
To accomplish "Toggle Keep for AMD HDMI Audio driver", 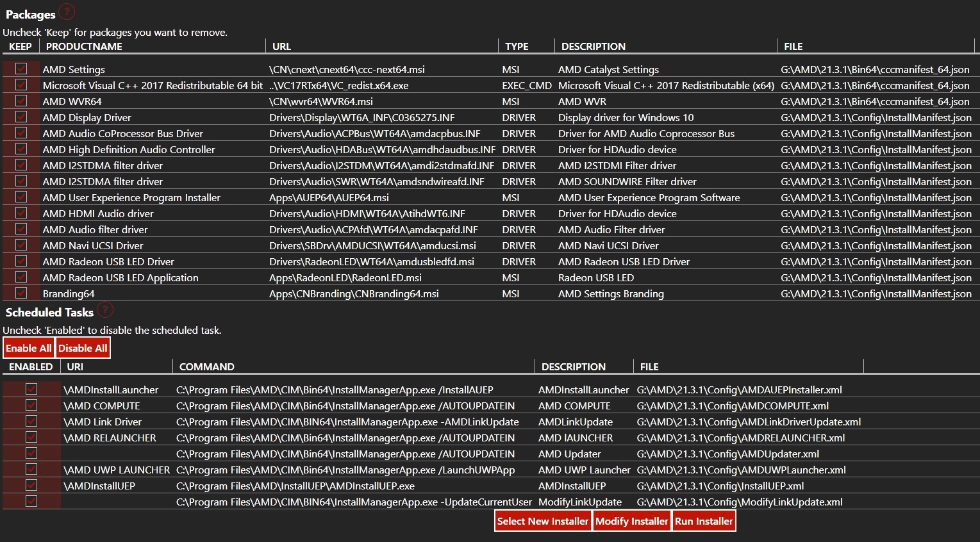I will [21, 213].
